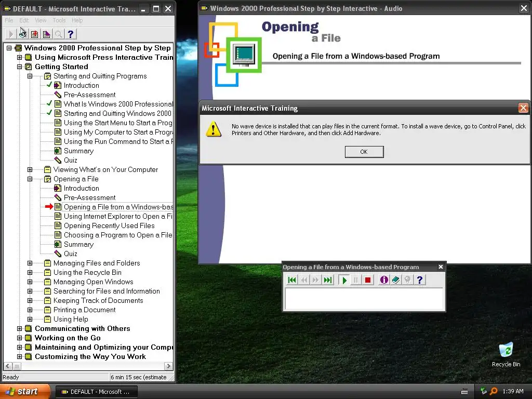The width and height of the screenshot is (532, 399).
Task: Click OK in the wave device warning
Action: point(364,152)
